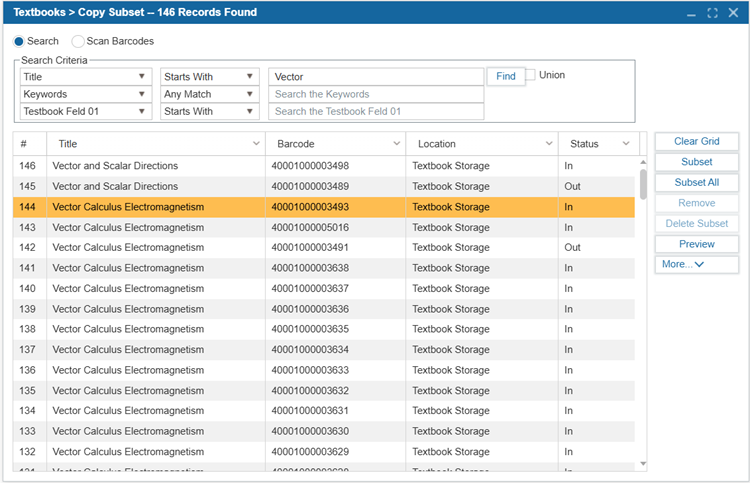
Task: Open the Title column header chevron
Action: (x=256, y=143)
